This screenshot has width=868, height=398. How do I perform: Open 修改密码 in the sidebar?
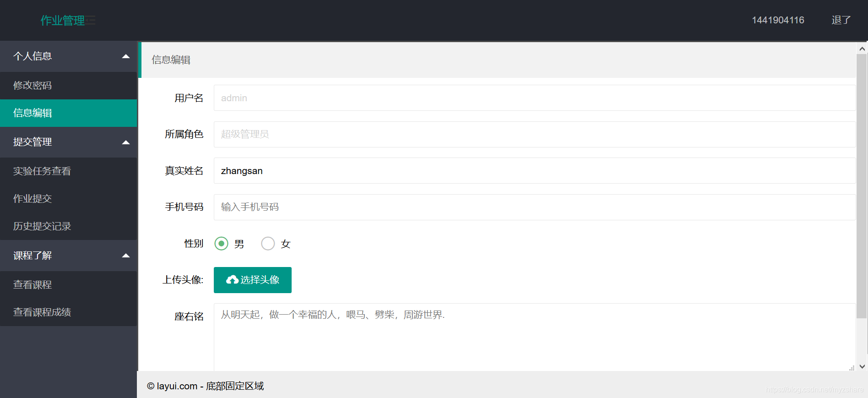point(69,86)
